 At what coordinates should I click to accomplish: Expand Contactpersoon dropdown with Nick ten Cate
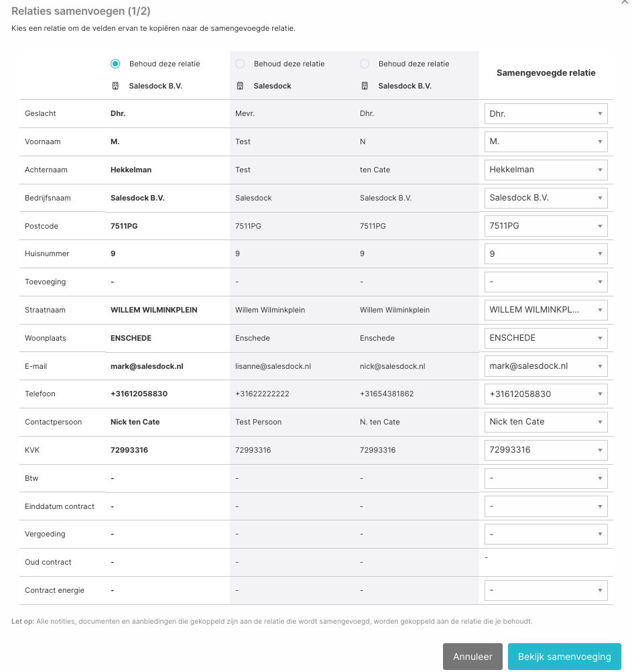546,422
